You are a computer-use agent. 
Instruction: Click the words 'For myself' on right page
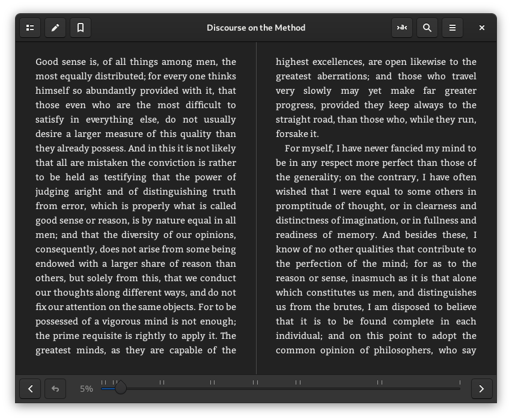(308, 148)
